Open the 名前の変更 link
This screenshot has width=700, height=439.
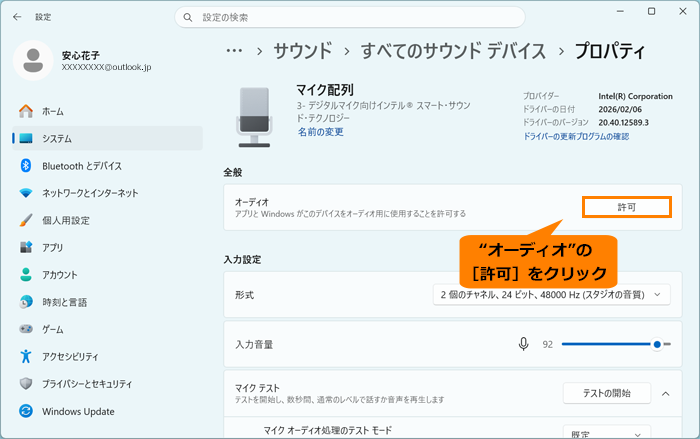(321, 132)
